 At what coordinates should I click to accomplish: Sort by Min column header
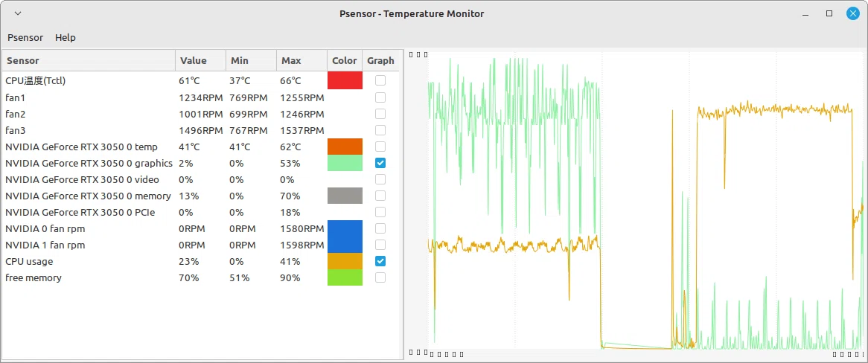(252, 60)
